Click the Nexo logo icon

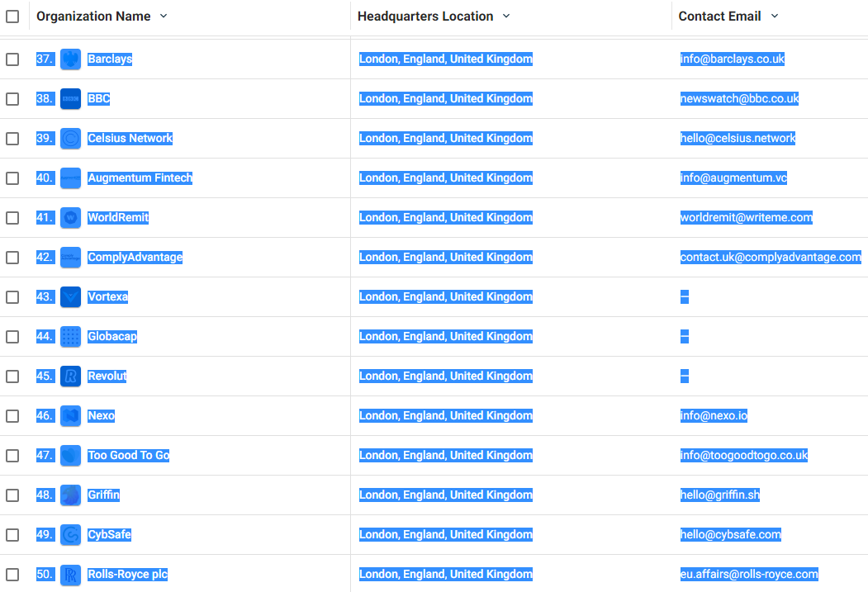(x=70, y=416)
